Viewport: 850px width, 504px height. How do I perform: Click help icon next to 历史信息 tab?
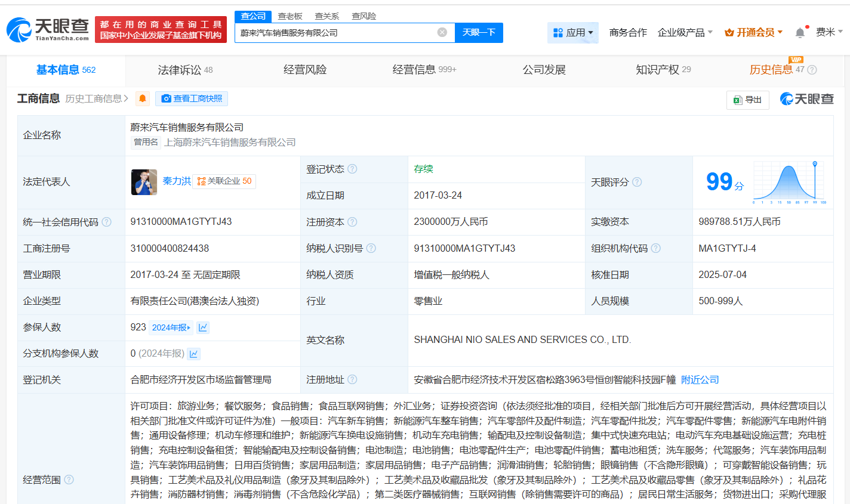click(x=812, y=70)
